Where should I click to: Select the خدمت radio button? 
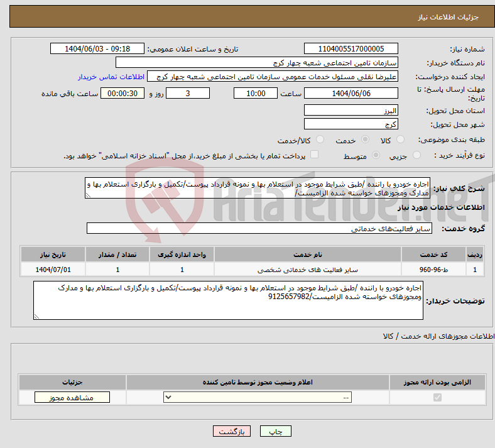point(365,139)
